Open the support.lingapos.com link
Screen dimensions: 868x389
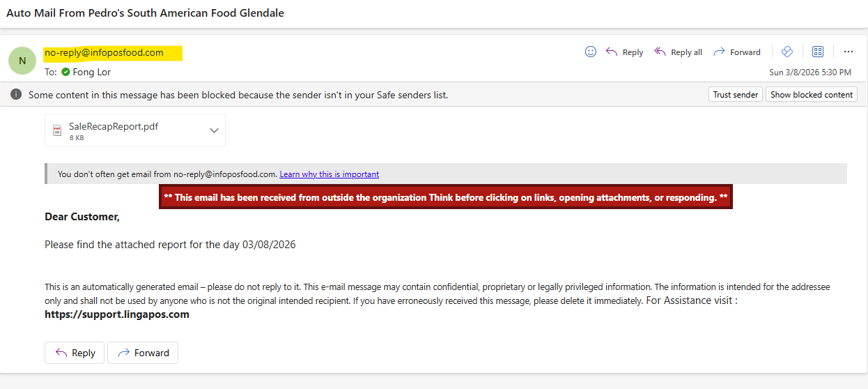tap(117, 314)
